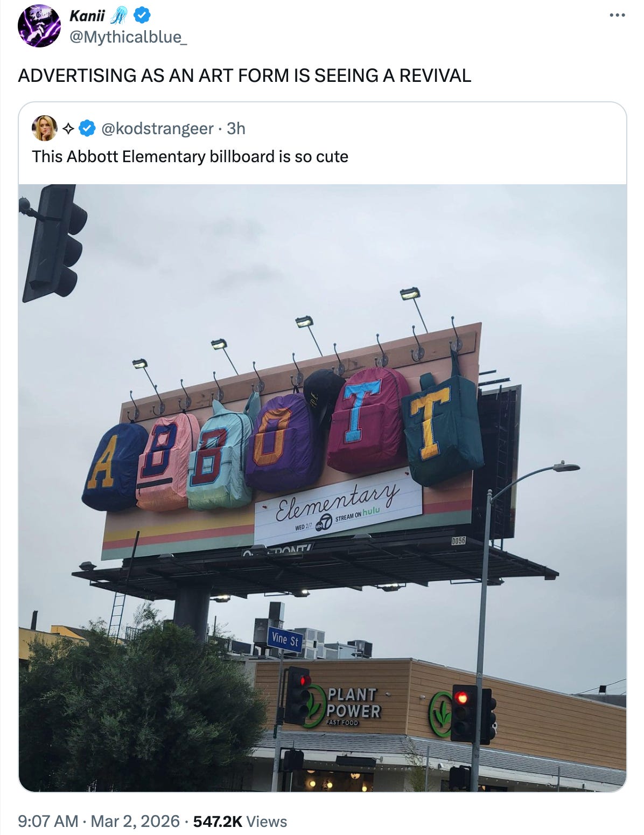Image resolution: width=644 pixels, height=835 pixels.
Task: Click the Vine St street sign in photo
Action: 285,640
